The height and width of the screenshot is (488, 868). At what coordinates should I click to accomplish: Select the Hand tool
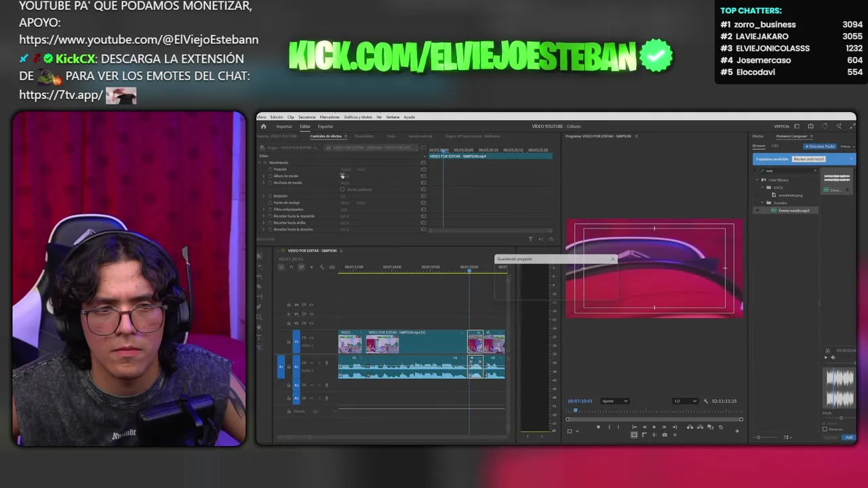pos(259,327)
